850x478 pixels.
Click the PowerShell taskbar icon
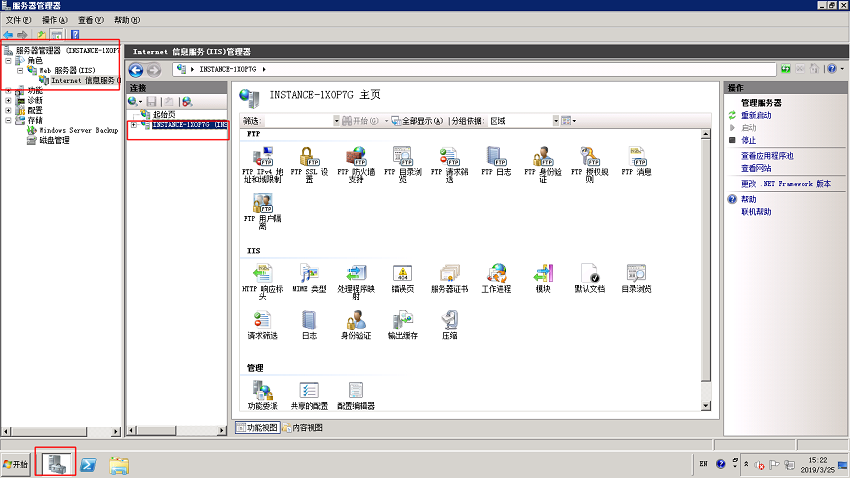88,465
